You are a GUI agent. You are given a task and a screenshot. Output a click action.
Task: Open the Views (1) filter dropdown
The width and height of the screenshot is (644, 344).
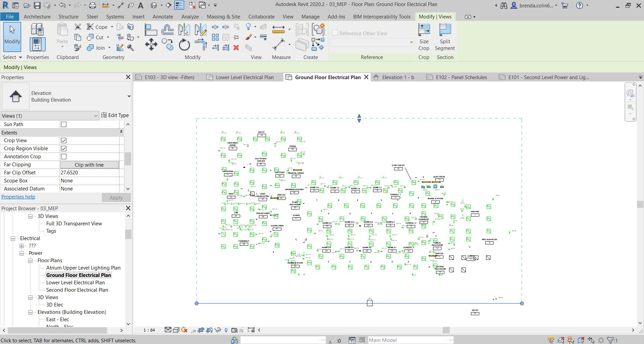50,116
